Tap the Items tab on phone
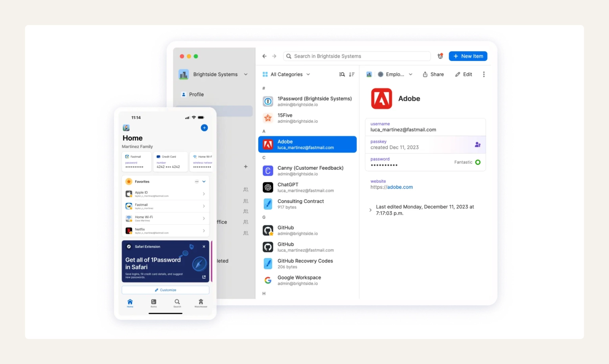Viewport: 609px width, 364px height. point(153,303)
